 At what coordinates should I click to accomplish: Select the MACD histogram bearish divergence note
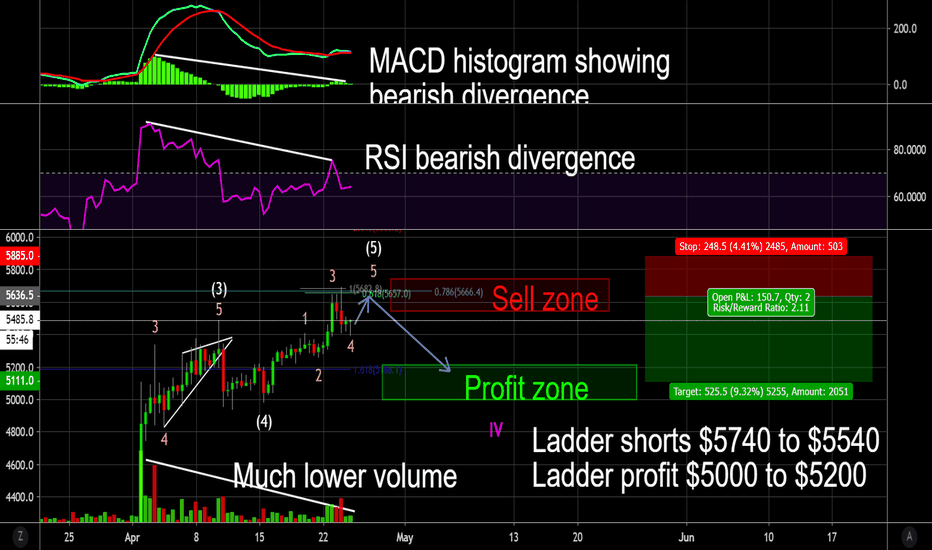pyautogui.click(x=519, y=77)
